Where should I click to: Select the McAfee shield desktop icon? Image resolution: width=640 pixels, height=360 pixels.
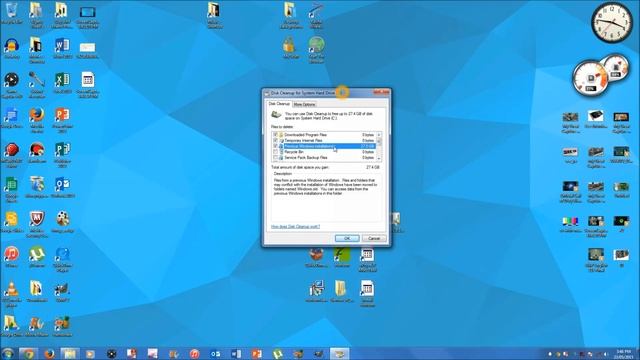coord(37,224)
